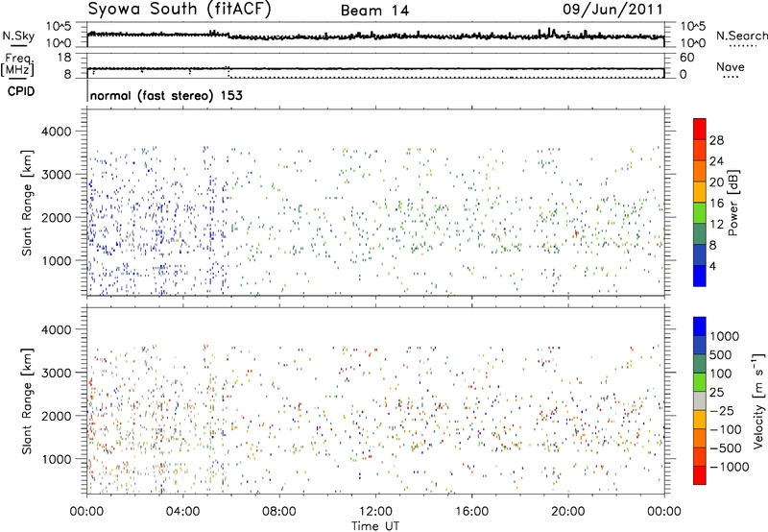Click the blue bottom of the power colorbar

tap(700, 276)
